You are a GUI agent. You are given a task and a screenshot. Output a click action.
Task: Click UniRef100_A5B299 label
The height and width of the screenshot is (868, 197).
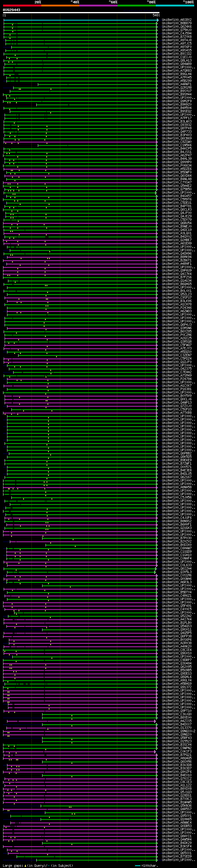[177, 81]
